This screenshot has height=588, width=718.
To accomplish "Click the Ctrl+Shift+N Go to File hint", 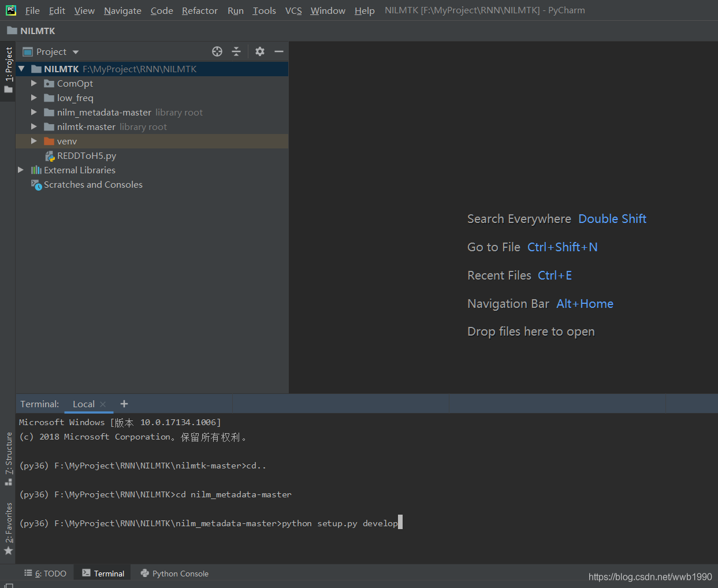I will click(562, 247).
